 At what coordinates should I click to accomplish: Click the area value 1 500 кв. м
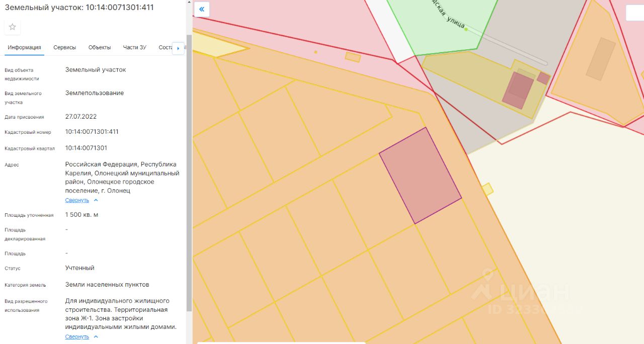tap(82, 215)
